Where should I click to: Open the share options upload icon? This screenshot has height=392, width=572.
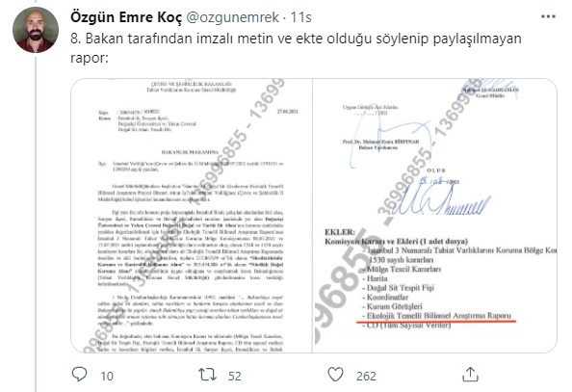tap(470, 375)
